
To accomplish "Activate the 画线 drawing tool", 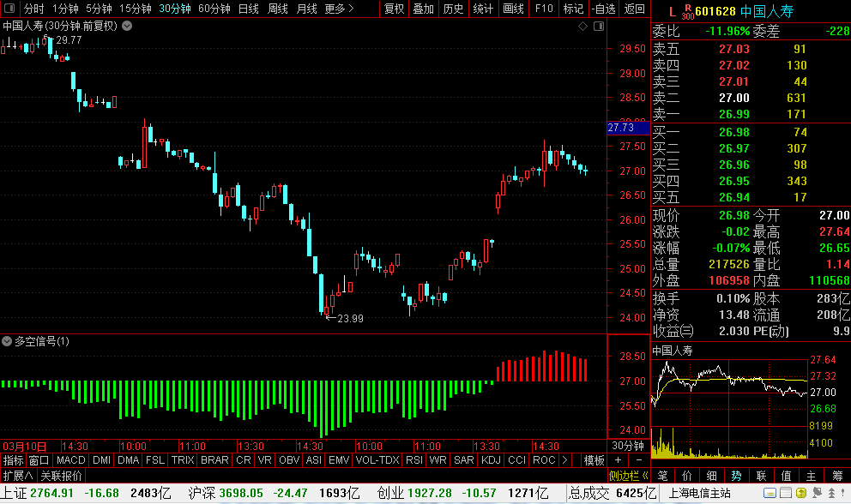I will point(513,9).
